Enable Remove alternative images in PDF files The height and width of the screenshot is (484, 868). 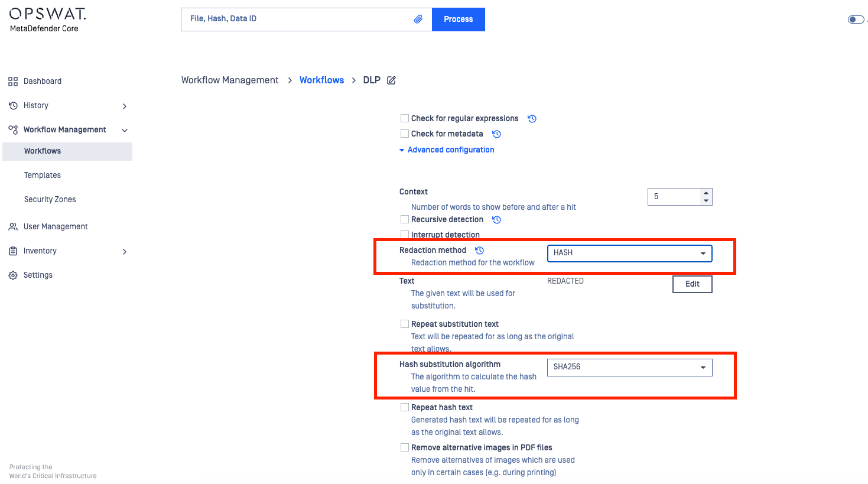coord(405,447)
